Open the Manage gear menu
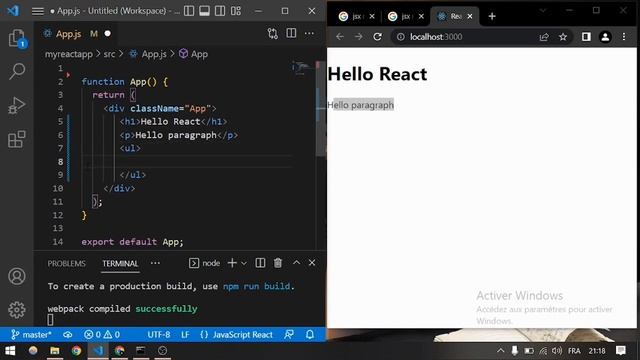 tap(17, 310)
